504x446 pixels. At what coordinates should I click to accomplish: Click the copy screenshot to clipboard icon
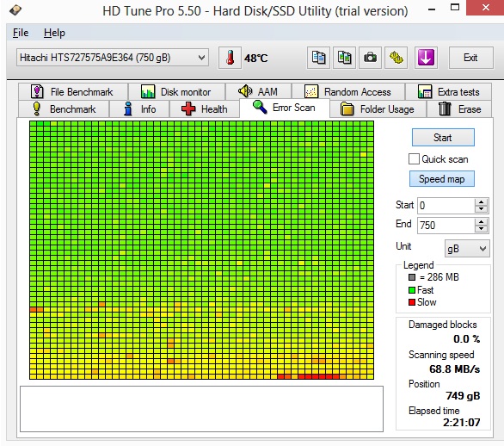[x=344, y=58]
